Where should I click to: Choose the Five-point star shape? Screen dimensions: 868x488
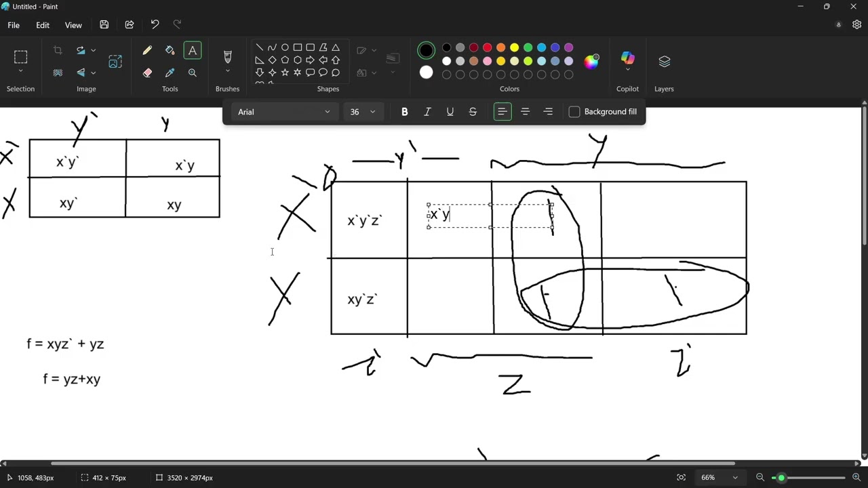(x=285, y=72)
